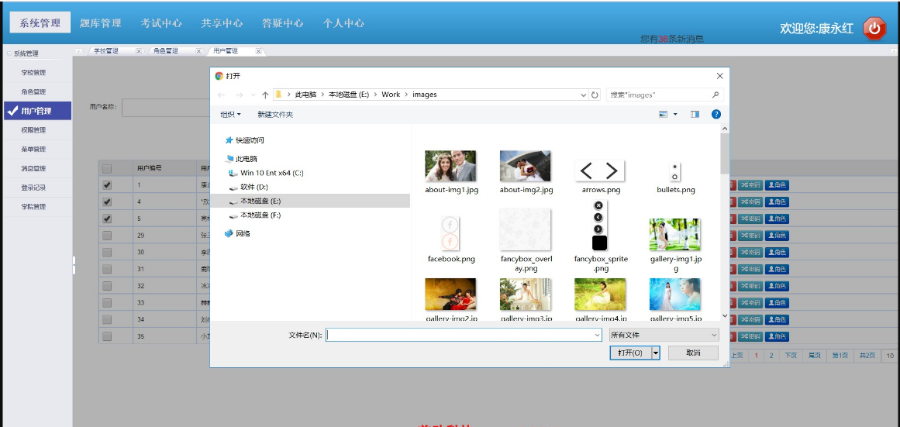The image size is (900, 427).
Task: Check the checkbox for user number 35
Action: (x=107, y=336)
